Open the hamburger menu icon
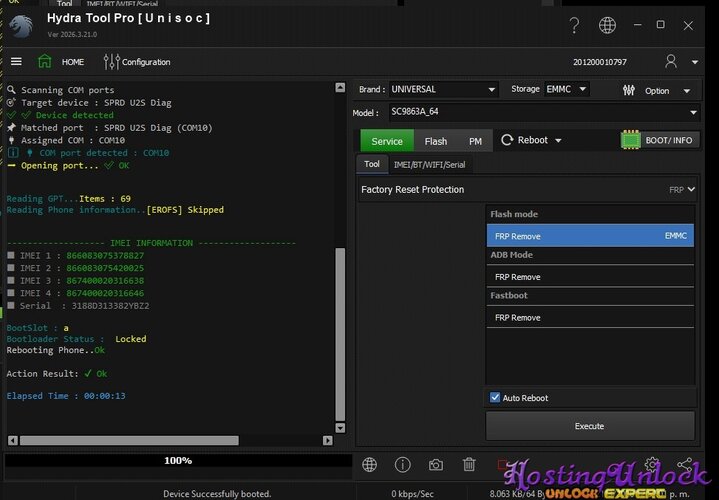Screen dimensions: 719x500 point(16,62)
